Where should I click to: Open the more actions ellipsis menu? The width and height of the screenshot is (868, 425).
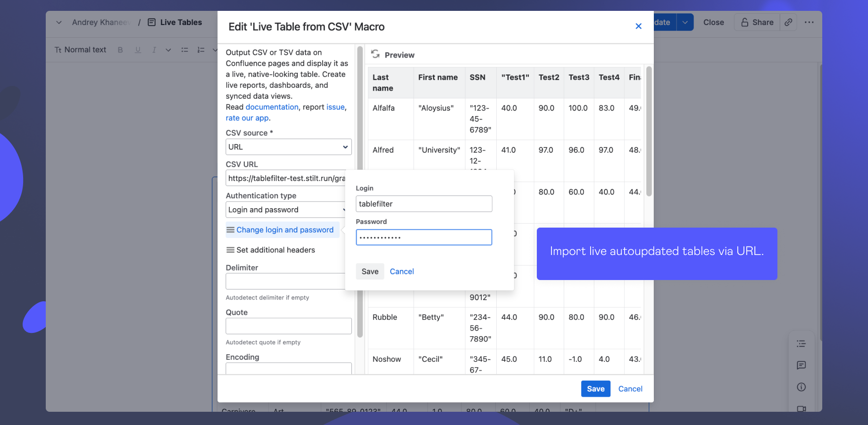[x=809, y=22]
